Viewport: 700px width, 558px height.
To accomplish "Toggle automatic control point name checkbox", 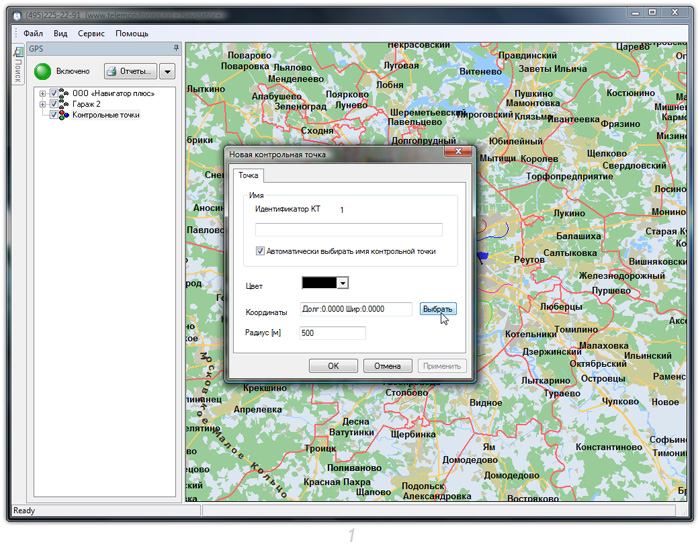I will [260, 251].
